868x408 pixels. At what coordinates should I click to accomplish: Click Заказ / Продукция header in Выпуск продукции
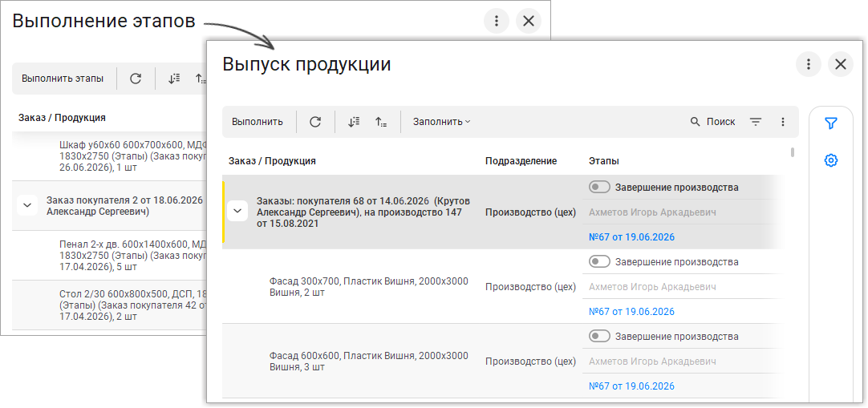[x=273, y=161]
